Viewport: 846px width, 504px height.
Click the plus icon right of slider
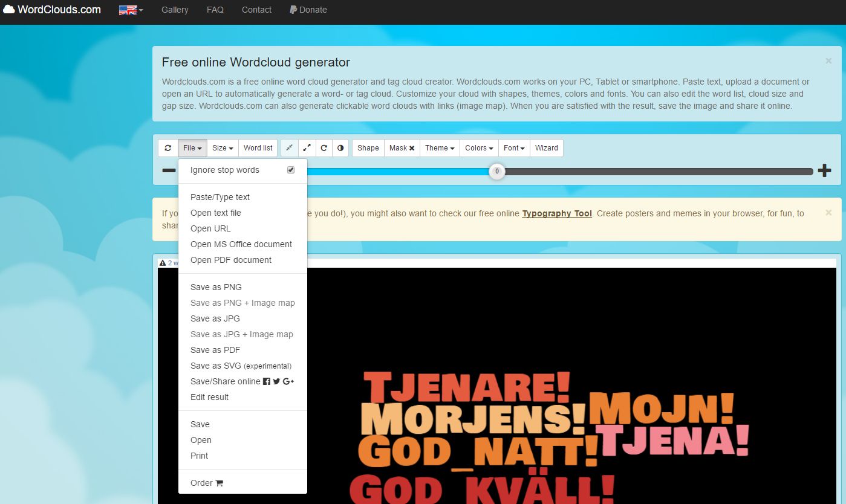pos(824,171)
